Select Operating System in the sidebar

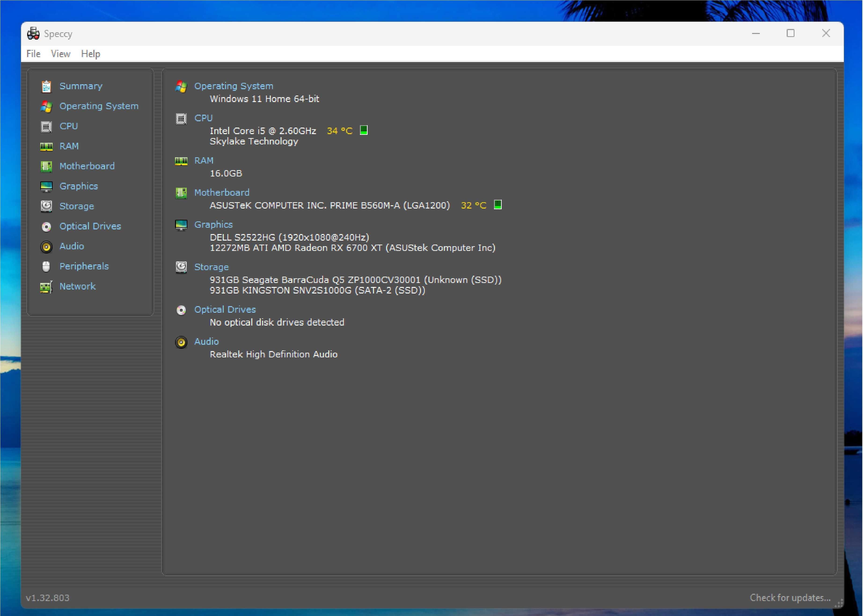pos(99,106)
